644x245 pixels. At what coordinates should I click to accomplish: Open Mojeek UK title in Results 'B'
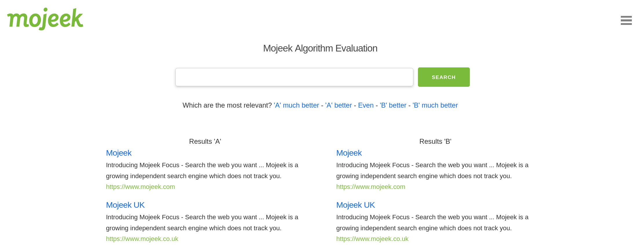(356, 205)
